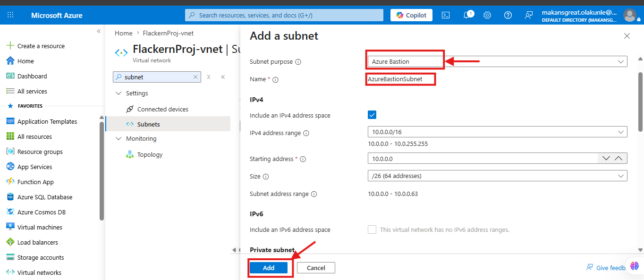Expand the IPv4 address range dropdown
The height and width of the screenshot is (280, 644).
click(x=497, y=132)
